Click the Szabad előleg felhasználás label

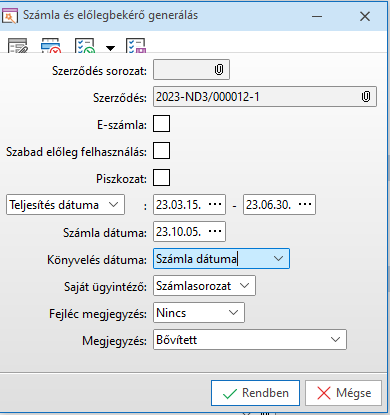click(76, 152)
